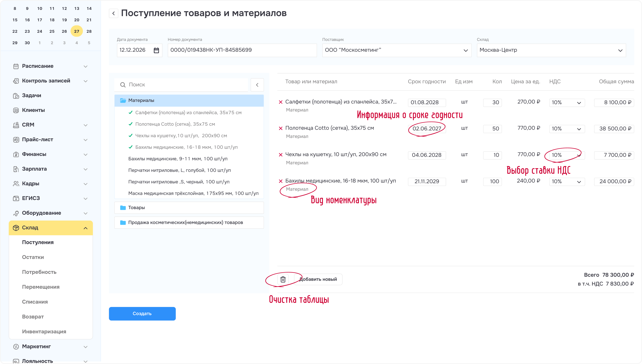Open НДС dropdown for Салфетки row
The height and width of the screenshot is (364, 642).
coord(567,103)
